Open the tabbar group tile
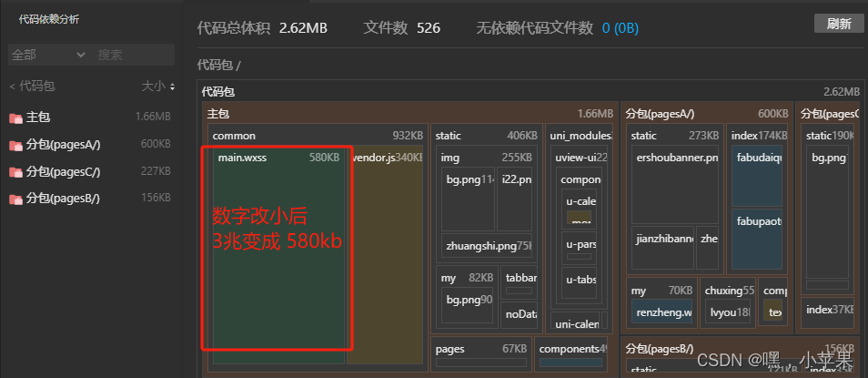 coord(520,282)
